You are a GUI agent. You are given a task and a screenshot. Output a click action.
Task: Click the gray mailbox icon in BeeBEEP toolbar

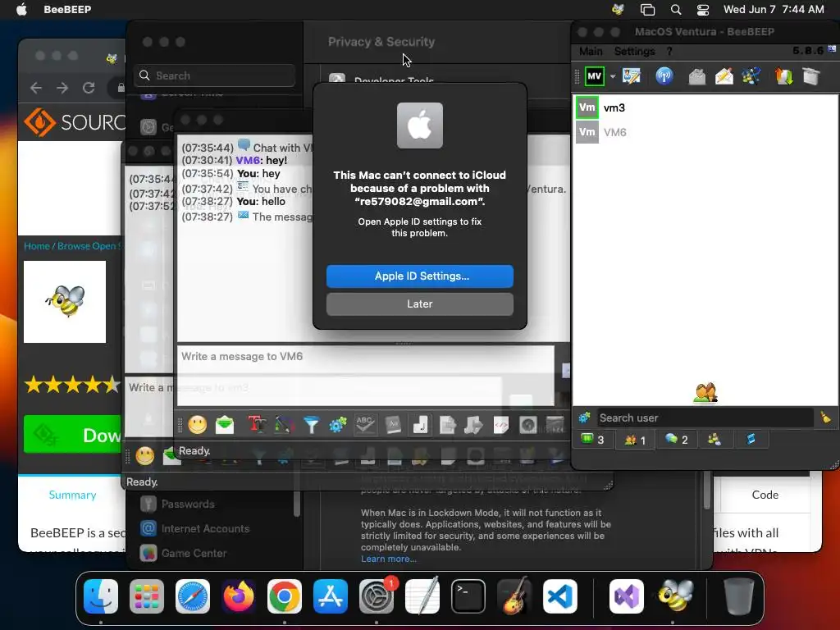696,76
